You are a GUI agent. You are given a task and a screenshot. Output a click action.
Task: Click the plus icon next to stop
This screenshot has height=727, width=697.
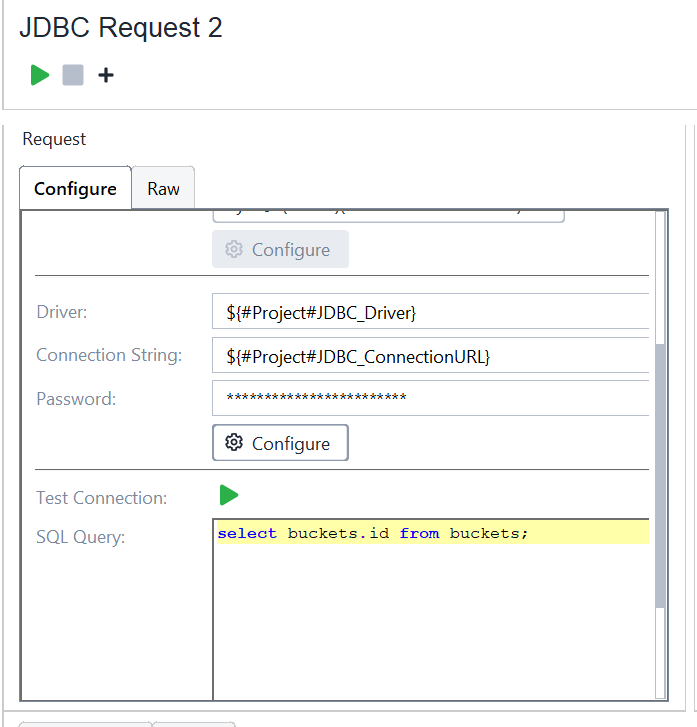point(106,75)
